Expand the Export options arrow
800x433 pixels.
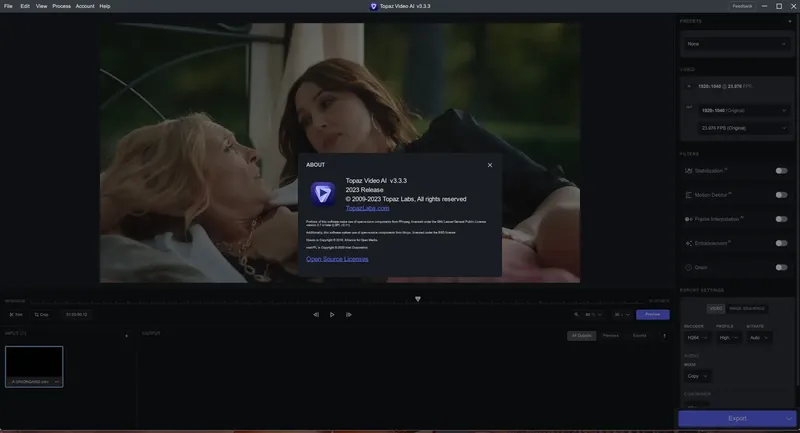789,419
